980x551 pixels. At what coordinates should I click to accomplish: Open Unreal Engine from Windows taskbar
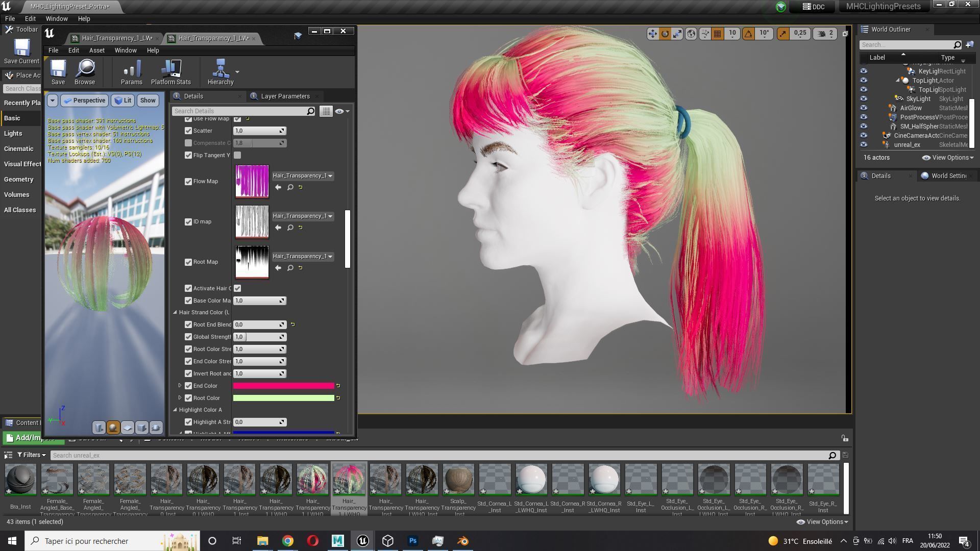click(362, 541)
